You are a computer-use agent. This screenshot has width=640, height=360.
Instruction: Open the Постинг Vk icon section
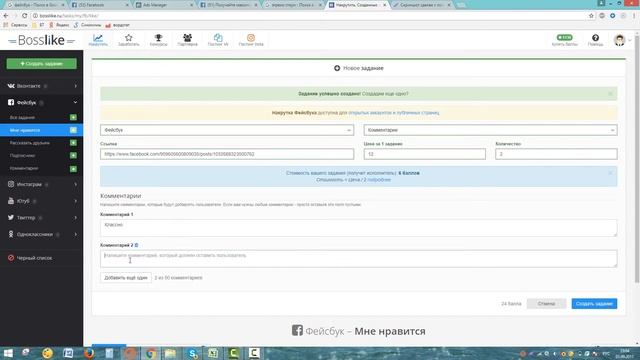218,40
